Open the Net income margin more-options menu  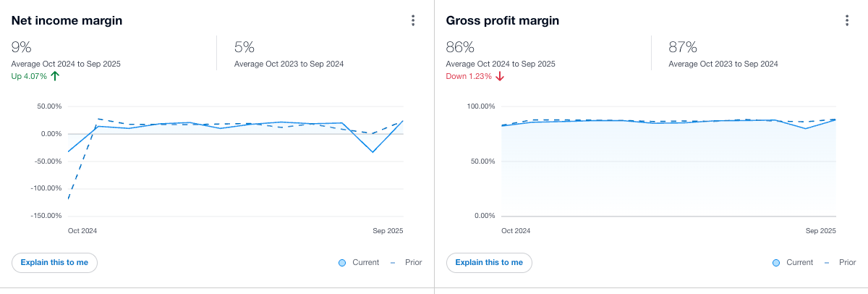tap(413, 20)
